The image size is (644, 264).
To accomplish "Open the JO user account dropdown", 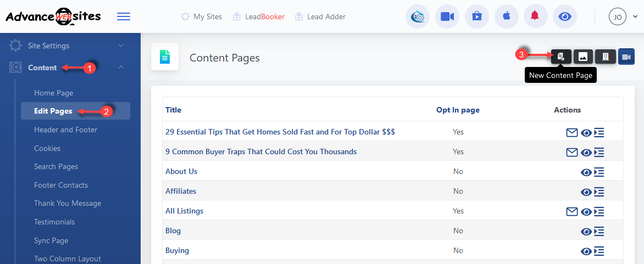I will coord(623,16).
